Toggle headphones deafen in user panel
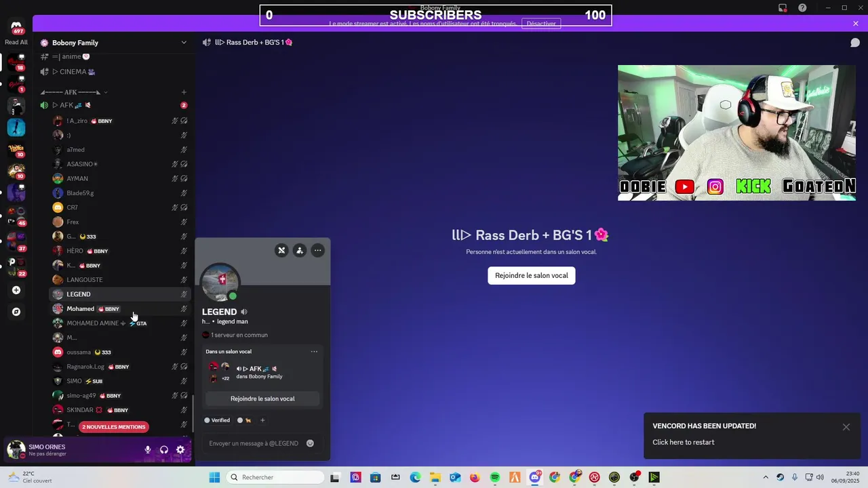The height and width of the screenshot is (488, 868). (x=164, y=450)
